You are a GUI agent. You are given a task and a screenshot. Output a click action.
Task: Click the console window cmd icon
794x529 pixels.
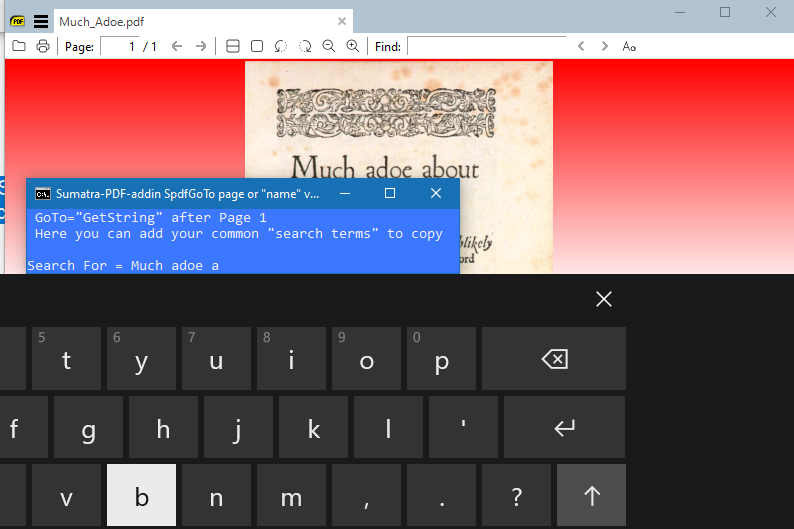(x=43, y=194)
